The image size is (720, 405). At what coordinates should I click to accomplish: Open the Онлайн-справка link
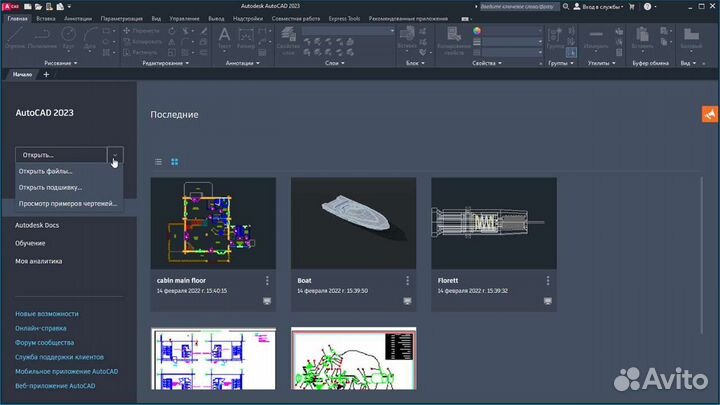pos(40,328)
